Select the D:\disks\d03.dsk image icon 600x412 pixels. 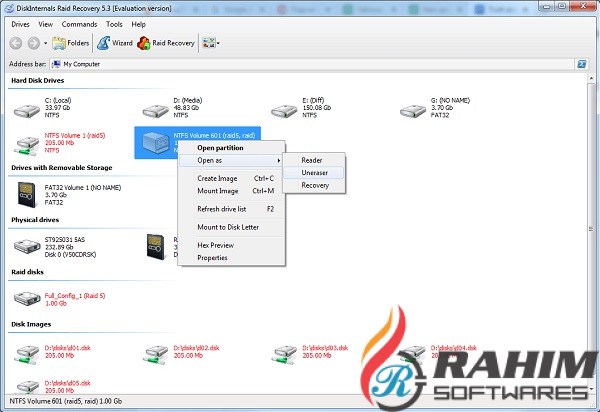coord(284,354)
